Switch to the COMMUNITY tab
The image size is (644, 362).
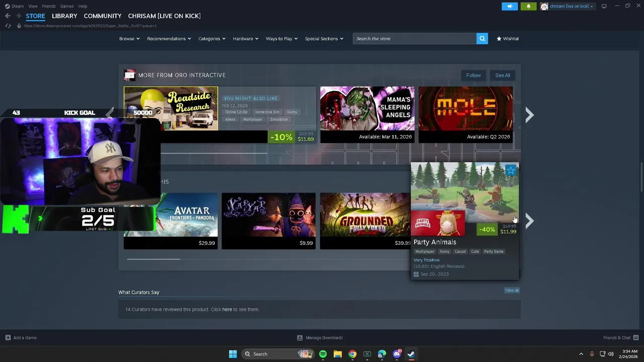tap(103, 16)
